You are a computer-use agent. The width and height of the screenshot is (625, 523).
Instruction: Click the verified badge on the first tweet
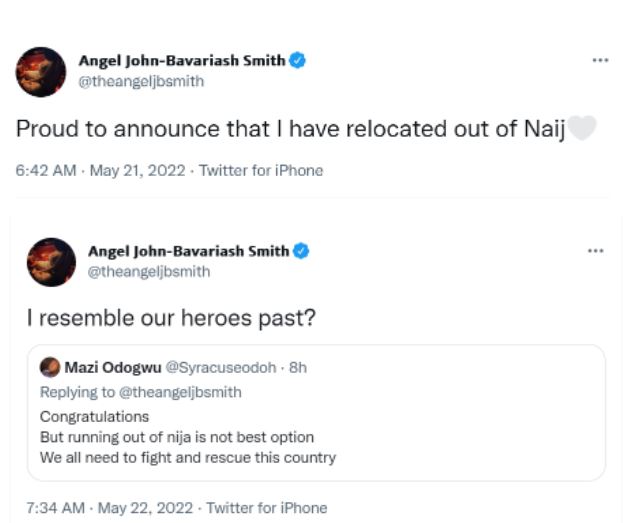tap(297, 61)
